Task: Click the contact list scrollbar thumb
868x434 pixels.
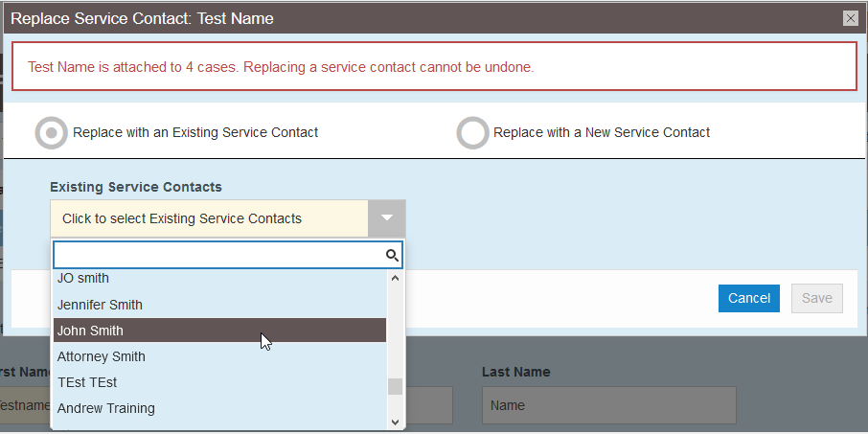Action: [396, 386]
